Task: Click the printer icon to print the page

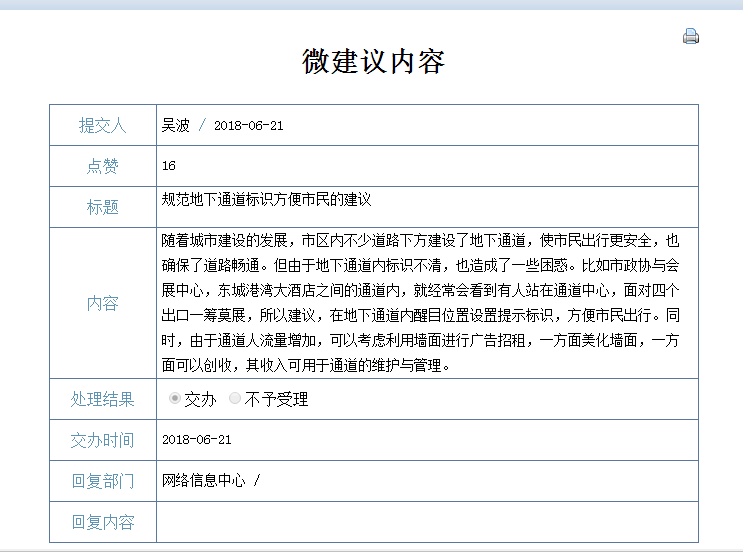Action: click(x=690, y=37)
